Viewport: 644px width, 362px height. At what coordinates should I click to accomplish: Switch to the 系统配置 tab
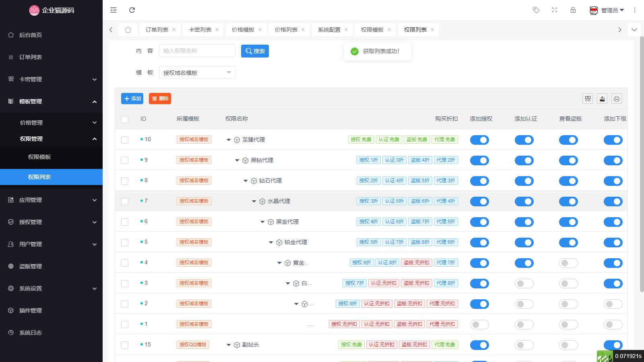tap(329, 30)
